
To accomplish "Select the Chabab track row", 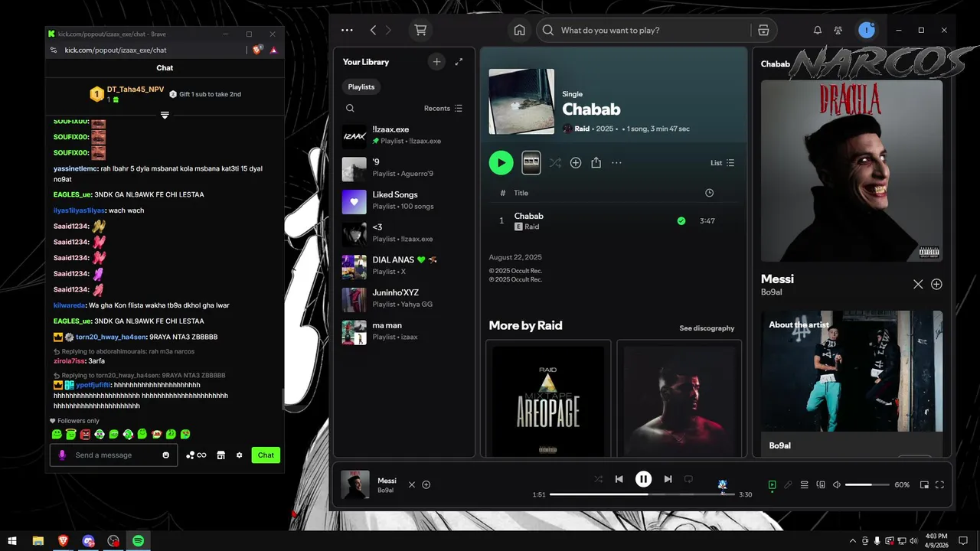I will click(x=614, y=220).
